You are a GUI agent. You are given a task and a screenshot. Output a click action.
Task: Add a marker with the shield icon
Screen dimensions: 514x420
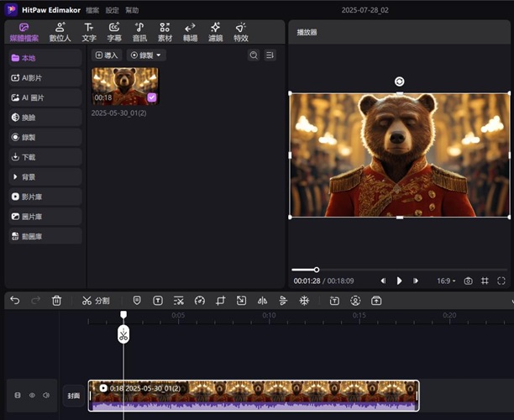click(x=137, y=301)
